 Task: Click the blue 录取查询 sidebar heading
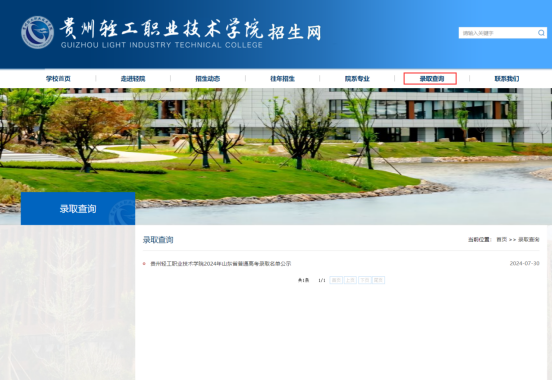point(78,208)
